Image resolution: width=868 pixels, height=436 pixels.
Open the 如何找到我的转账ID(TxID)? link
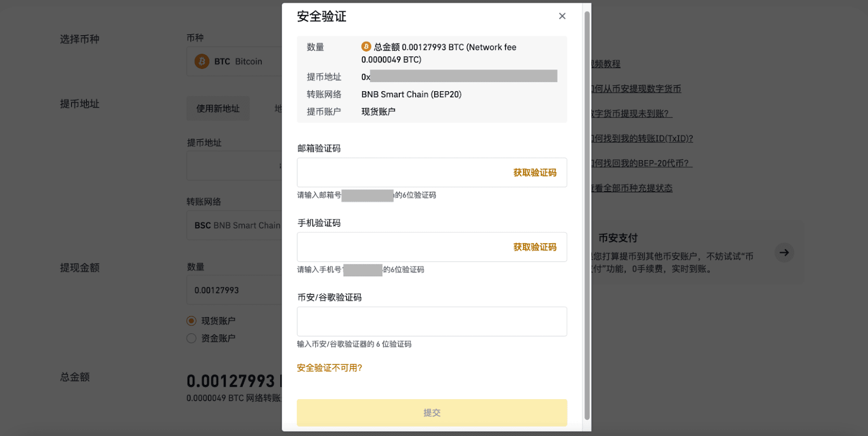click(642, 138)
